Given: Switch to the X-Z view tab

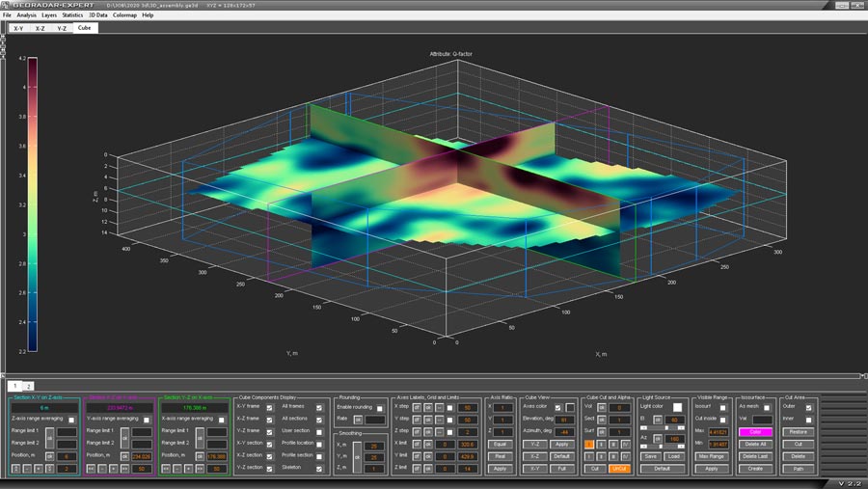Looking at the screenshot, I should [40, 29].
